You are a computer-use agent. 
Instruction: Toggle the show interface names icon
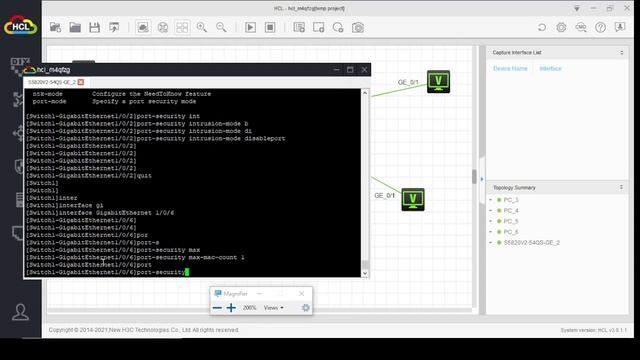pyautogui.click(x=143, y=27)
